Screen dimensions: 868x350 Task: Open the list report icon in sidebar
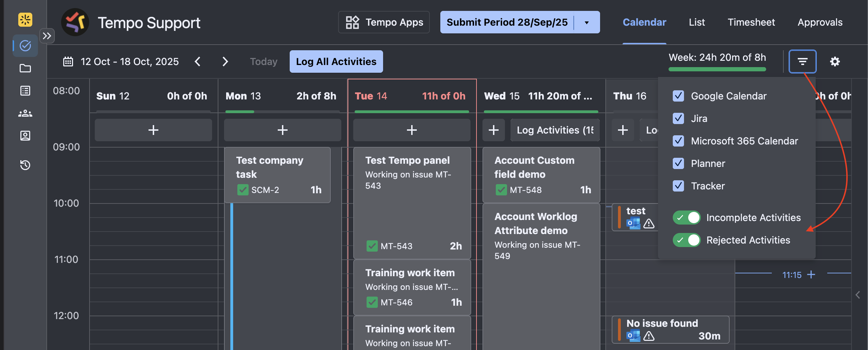tap(25, 91)
